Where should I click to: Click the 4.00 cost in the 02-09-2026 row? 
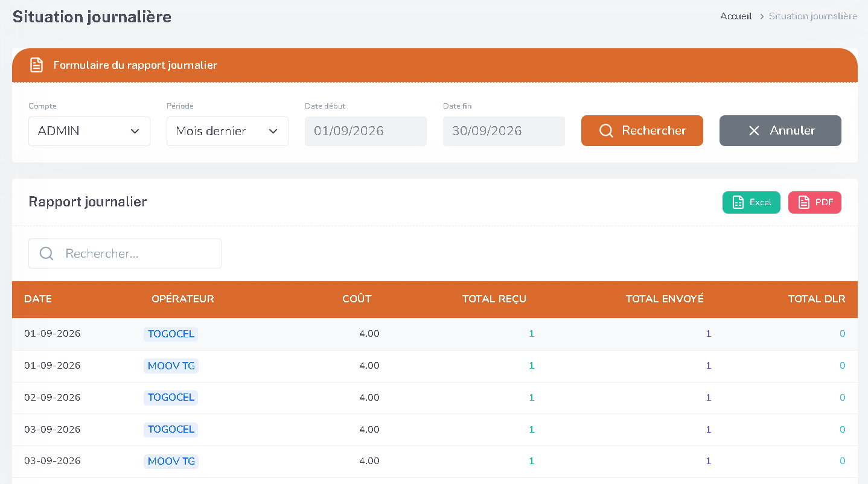(x=369, y=398)
